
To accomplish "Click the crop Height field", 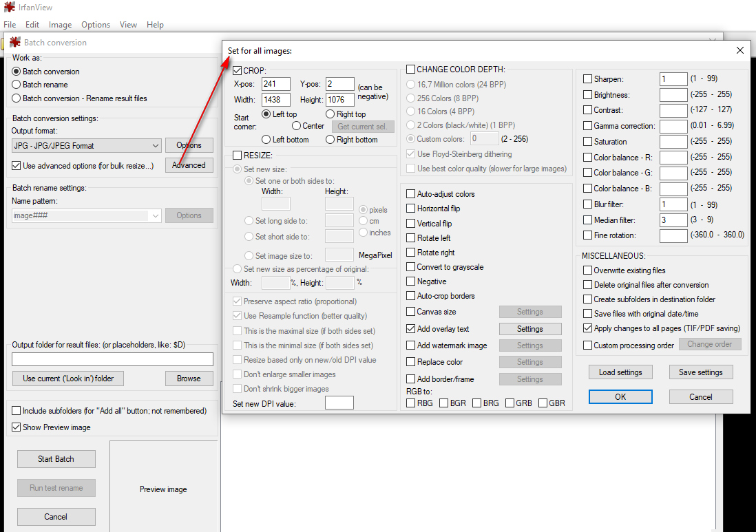I will pos(339,100).
